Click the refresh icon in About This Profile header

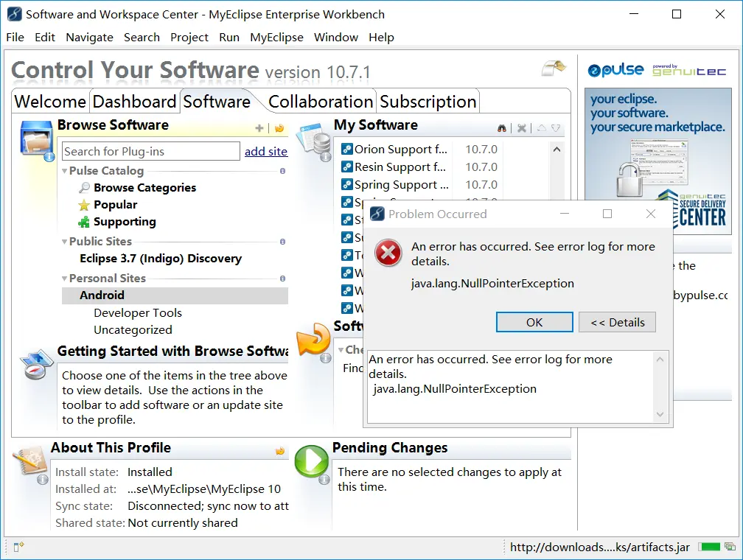tap(280, 451)
